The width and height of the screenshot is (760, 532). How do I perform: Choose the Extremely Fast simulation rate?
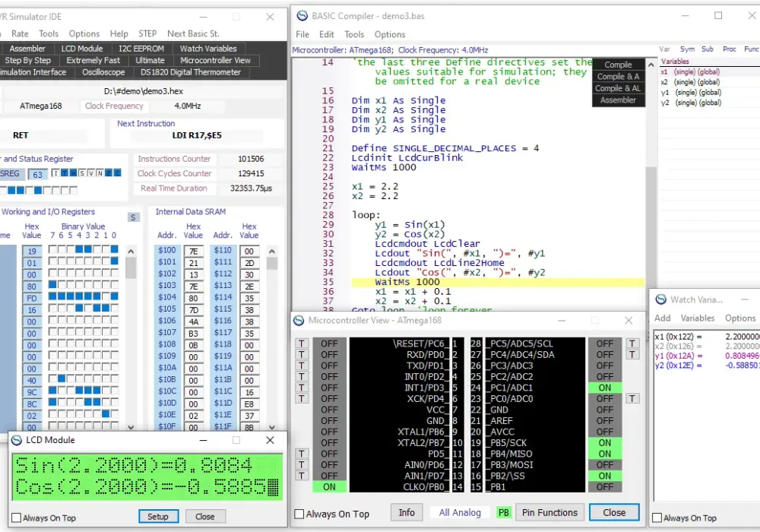[93, 60]
